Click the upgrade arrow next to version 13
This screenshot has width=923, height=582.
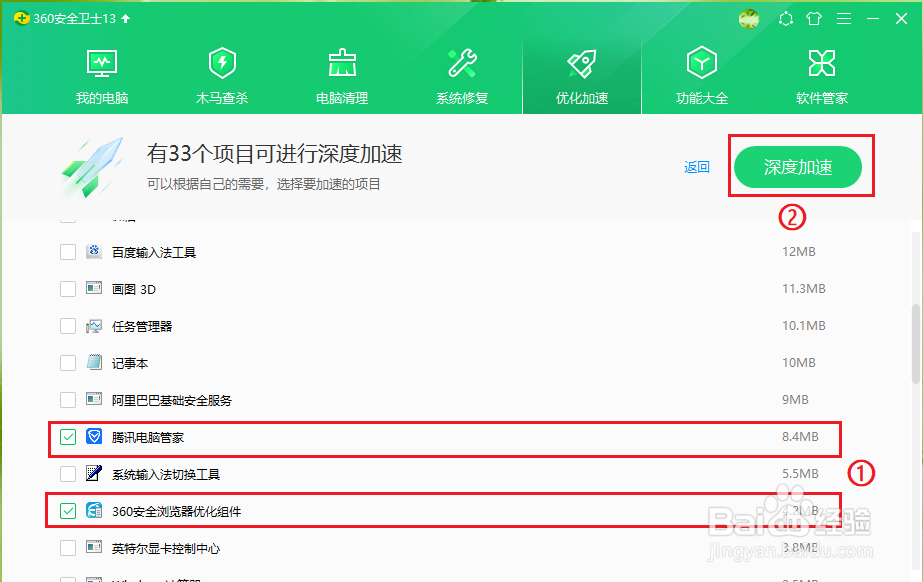pyautogui.click(x=125, y=19)
